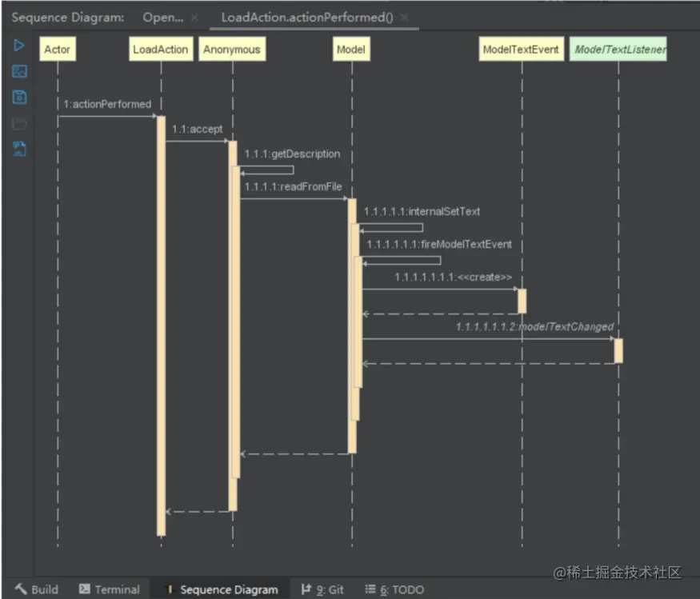This screenshot has width=700, height=599.
Task: Click the 1.1.1.1:readFromFile message label
Action: point(294,186)
